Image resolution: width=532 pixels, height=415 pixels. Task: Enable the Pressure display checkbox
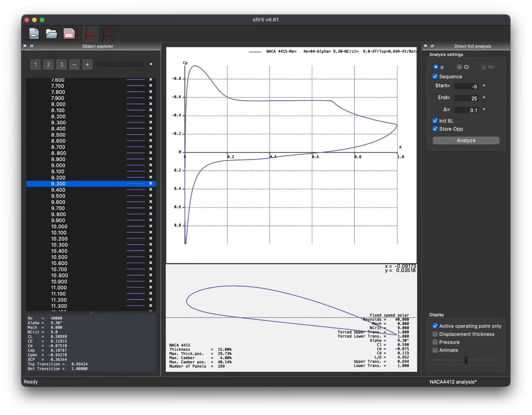[x=435, y=342]
